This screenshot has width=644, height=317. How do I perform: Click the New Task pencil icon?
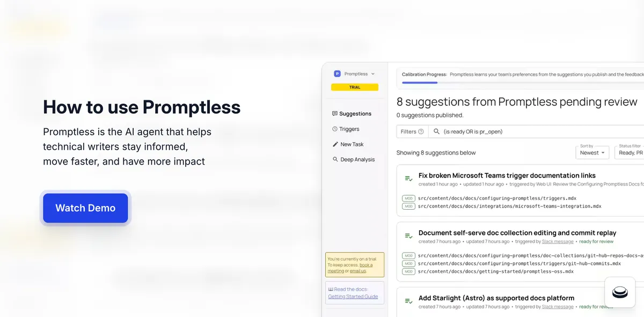click(x=335, y=144)
